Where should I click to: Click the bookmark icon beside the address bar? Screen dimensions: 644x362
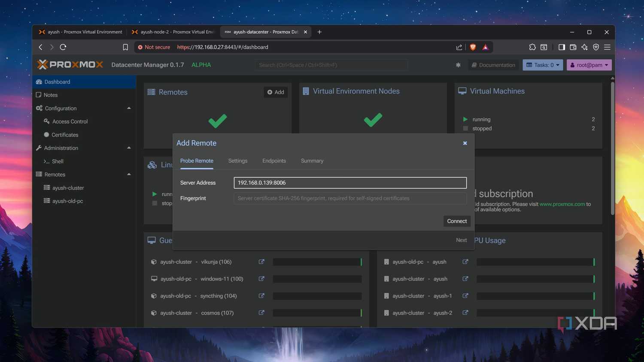(x=125, y=47)
